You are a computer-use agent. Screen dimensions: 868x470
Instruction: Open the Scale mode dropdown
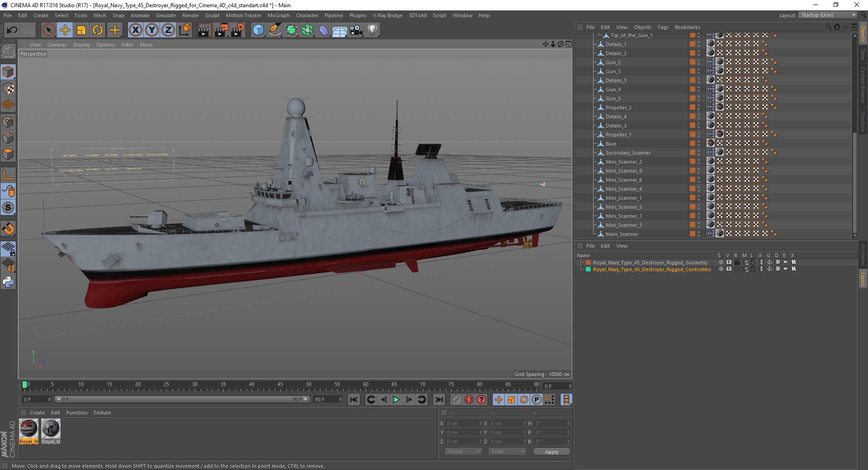[x=507, y=451]
